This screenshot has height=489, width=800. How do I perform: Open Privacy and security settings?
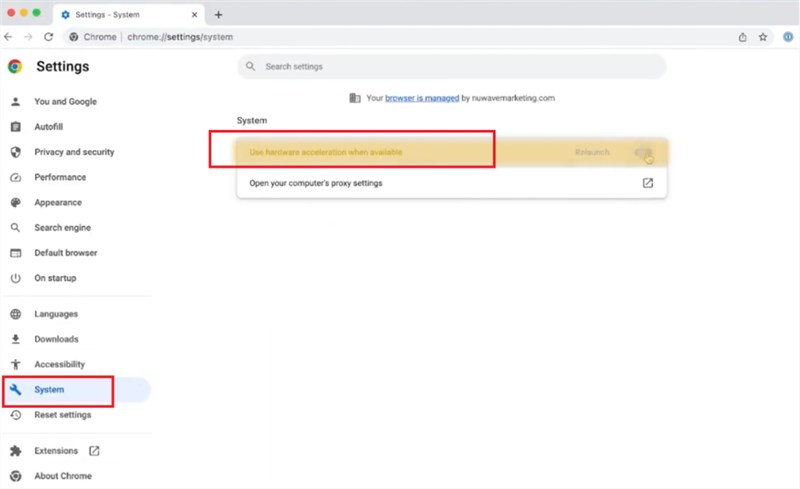[x=74, y=152]
